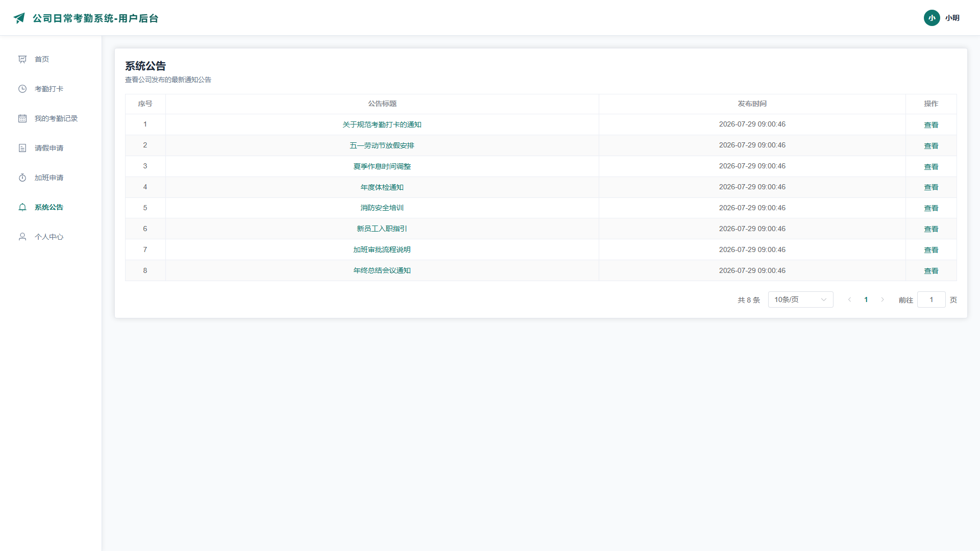The height and width of the screenshot is (551, 980).
Task: Click the stopwatch icon for 加班申请
Action: [x=22, y=178]
